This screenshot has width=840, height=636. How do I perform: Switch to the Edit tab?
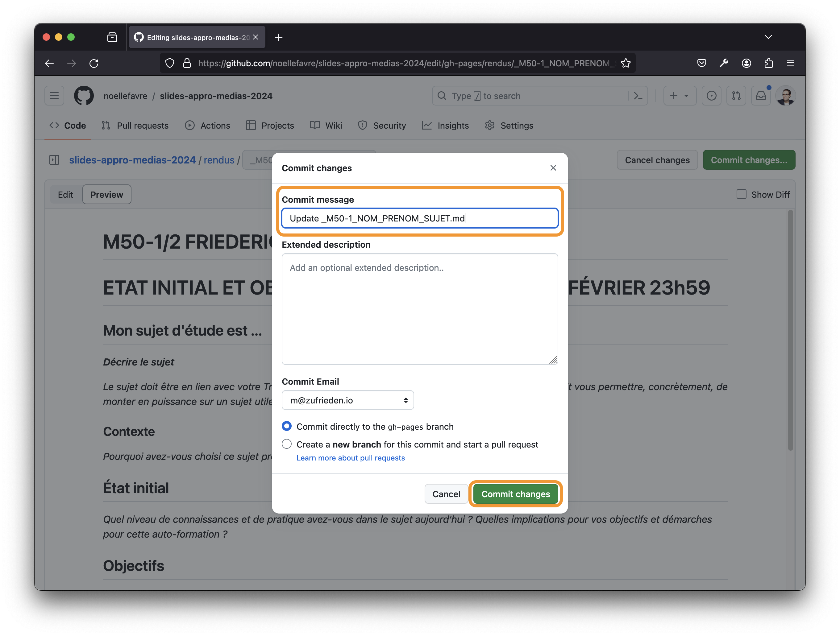pos(65,194)
